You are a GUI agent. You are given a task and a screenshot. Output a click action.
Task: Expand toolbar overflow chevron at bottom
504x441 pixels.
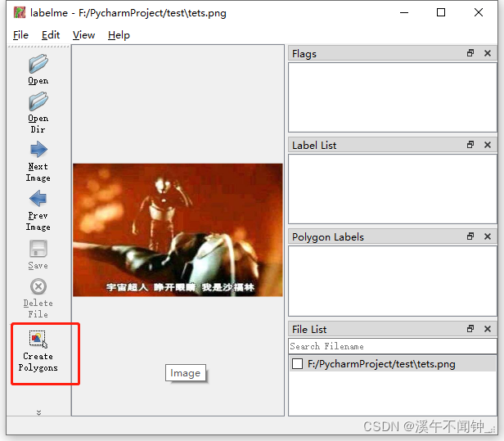point(38,412)
